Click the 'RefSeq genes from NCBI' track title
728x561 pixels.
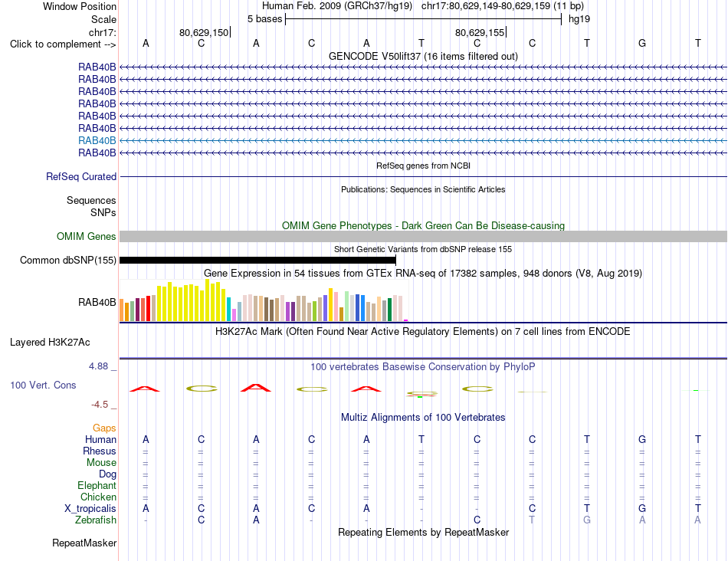click(423, 166)
